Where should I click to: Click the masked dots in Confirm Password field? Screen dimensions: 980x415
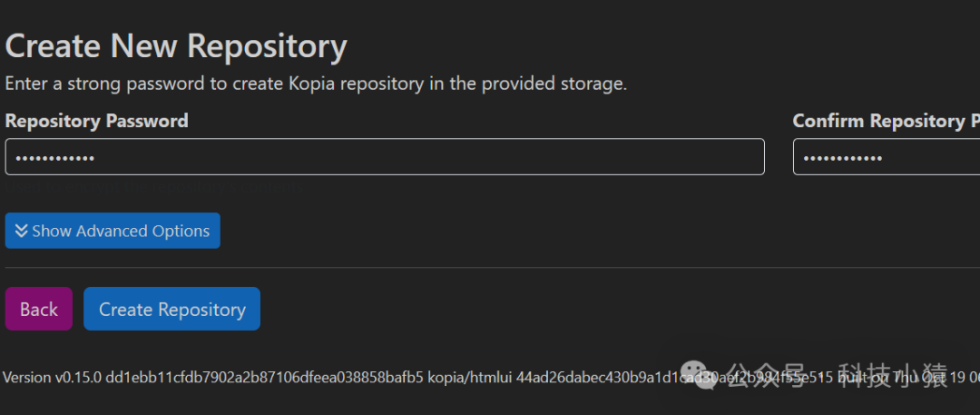[843, 158]
